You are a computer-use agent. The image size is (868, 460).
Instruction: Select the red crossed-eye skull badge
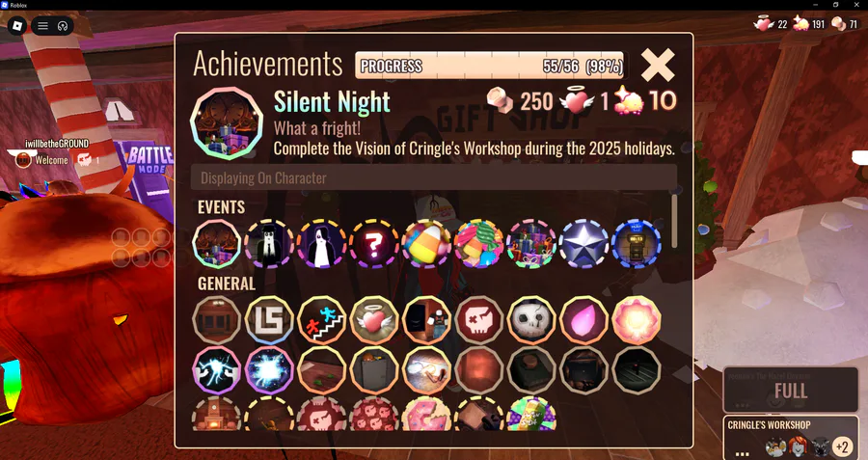pos(478,320)
